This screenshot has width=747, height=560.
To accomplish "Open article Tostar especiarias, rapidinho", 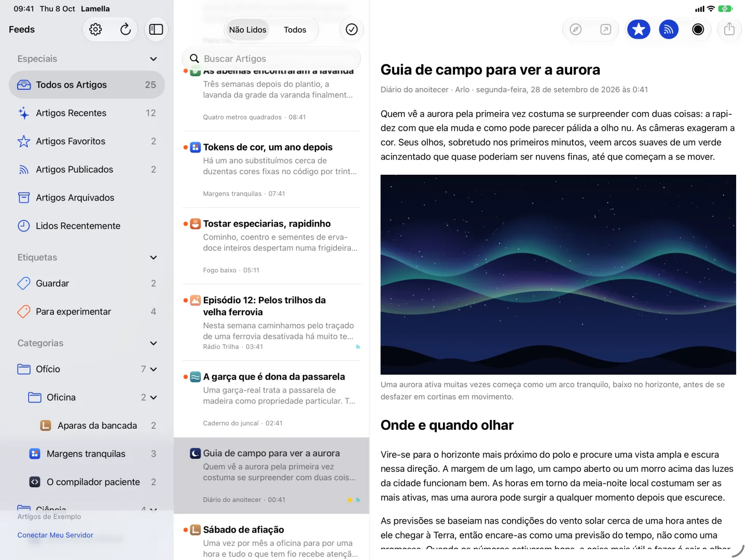I will [x=271, y=246].
